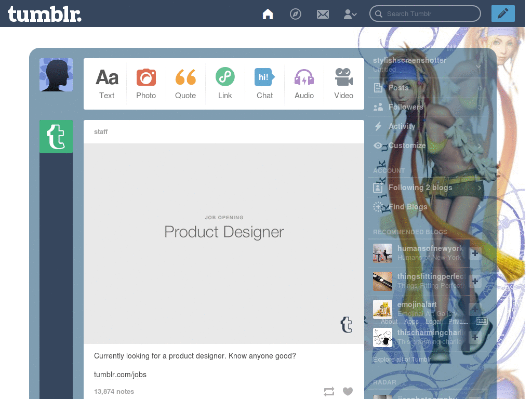Click the keyboard shortcuts icon
Screen dimensions: 532x399
482,321
